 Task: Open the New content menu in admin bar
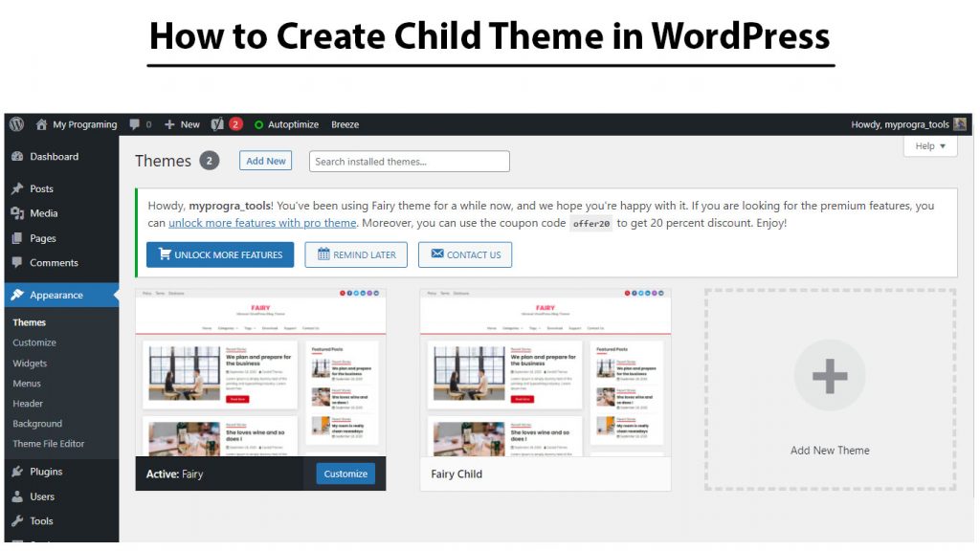click(182, 124)
